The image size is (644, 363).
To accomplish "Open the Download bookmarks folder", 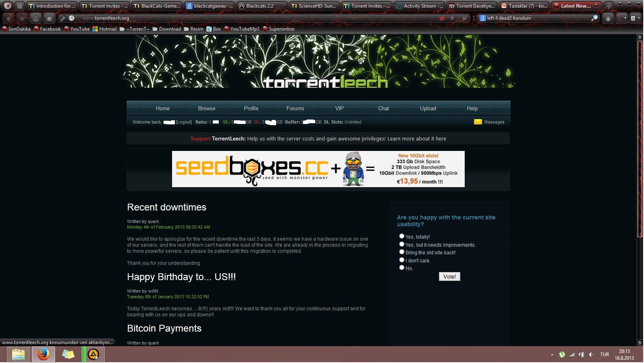I will pos(166,29).
